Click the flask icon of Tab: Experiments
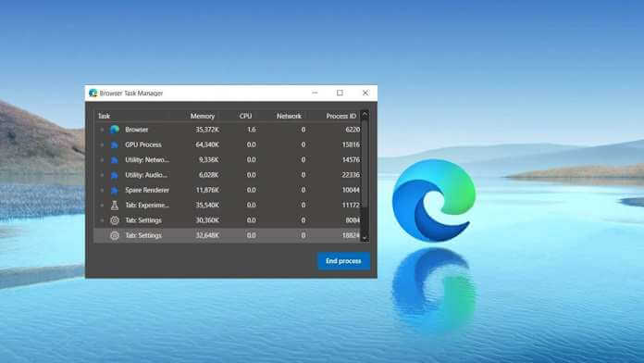644x363 pixels. click(115, 206)
